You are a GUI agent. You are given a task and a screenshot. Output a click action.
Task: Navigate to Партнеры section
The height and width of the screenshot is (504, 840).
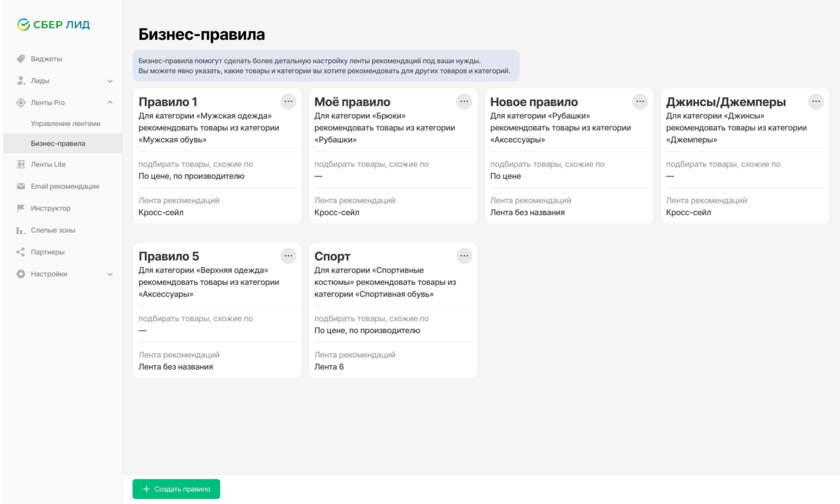tap(47, 252)
